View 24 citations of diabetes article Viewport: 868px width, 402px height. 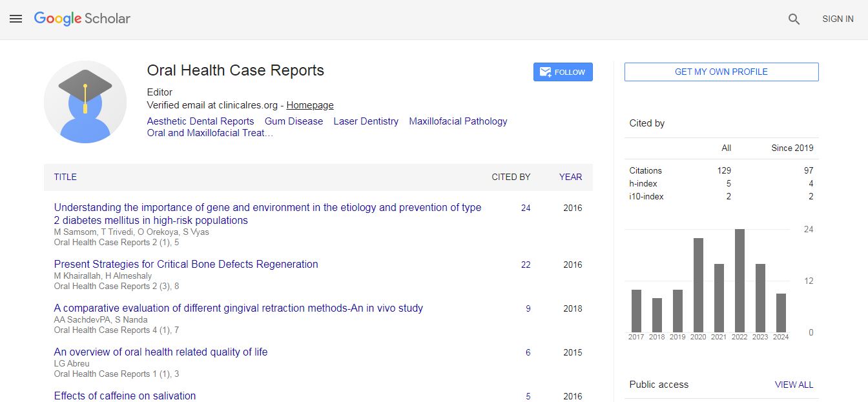(526, 208)
